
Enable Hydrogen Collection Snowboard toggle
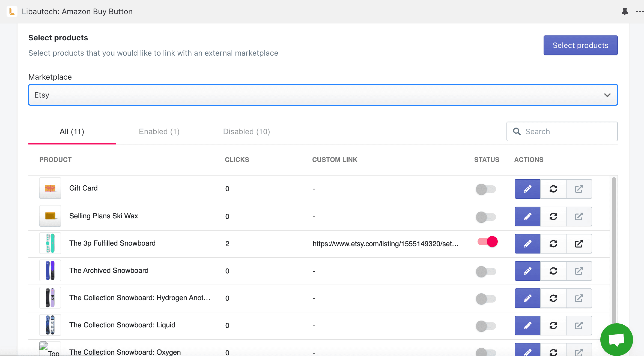tap(486, 299)
